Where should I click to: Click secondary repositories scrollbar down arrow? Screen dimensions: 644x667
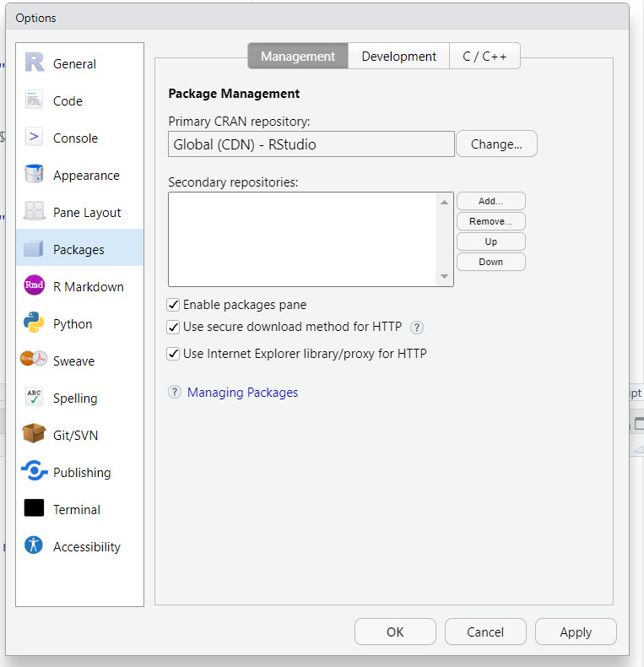[x=444, y=276]
